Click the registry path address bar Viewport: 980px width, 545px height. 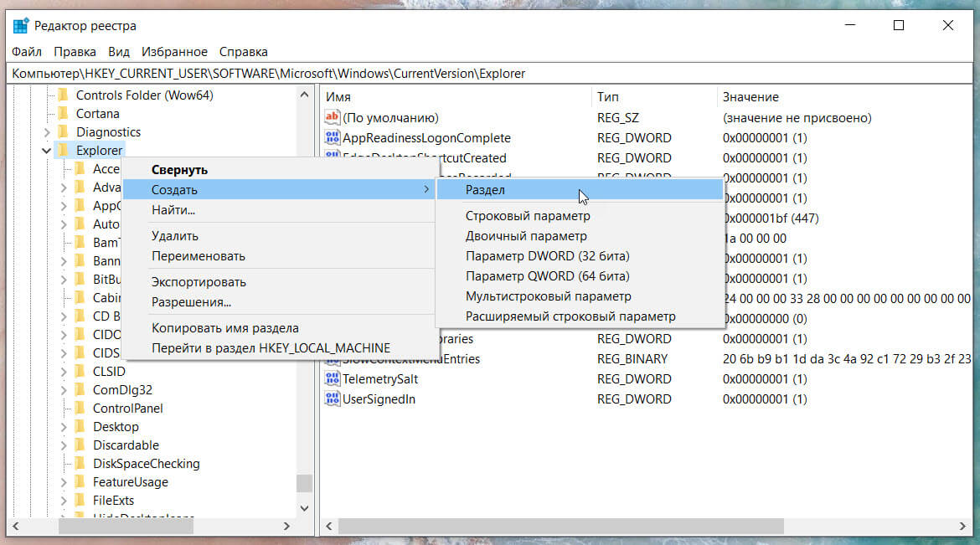490,73
